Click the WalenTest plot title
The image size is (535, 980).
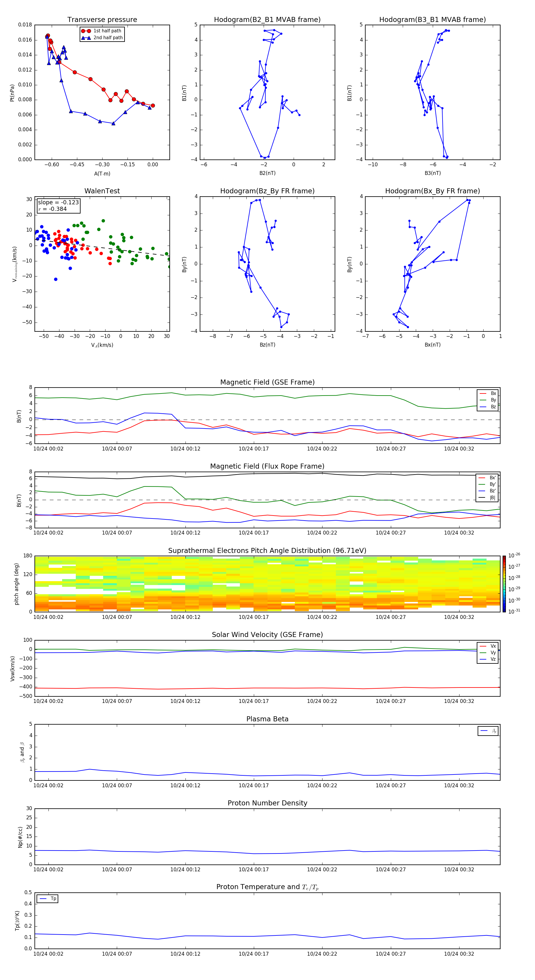pos(102,191)
